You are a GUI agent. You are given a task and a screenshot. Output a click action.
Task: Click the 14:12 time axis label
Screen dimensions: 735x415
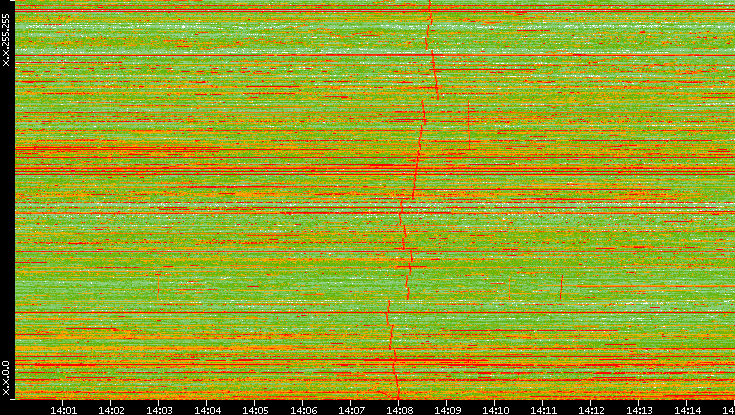pos(591,410)
